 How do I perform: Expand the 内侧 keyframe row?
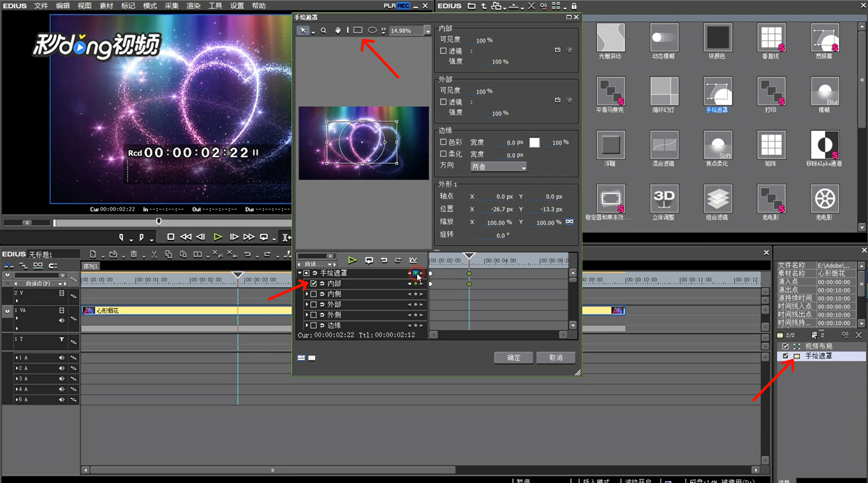pos(307,294)
